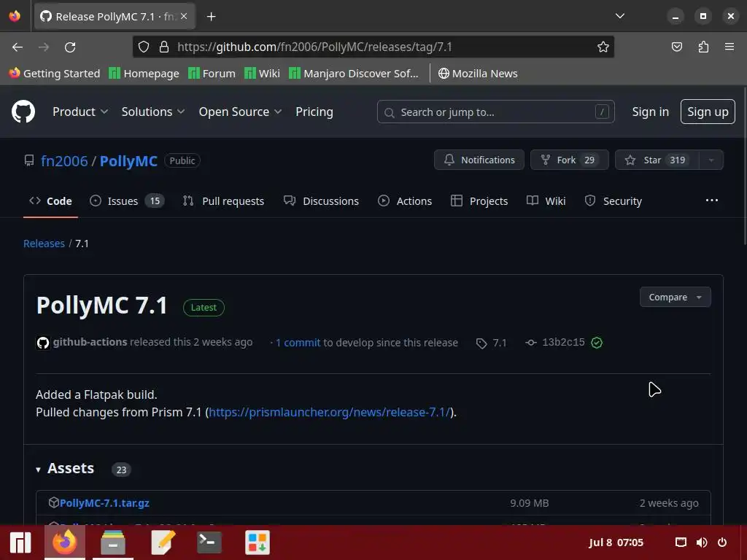Open a new browser tab with plus
The image size is (747, 560).
click(211, 17)
